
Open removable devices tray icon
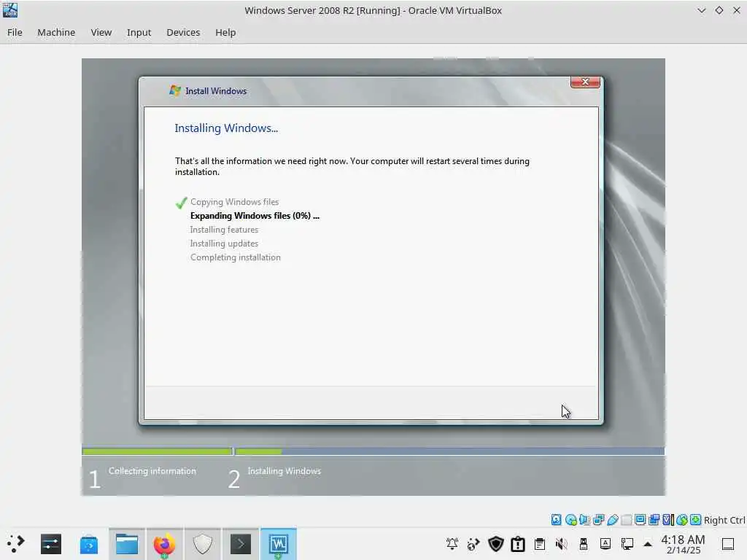click(584, 544)
